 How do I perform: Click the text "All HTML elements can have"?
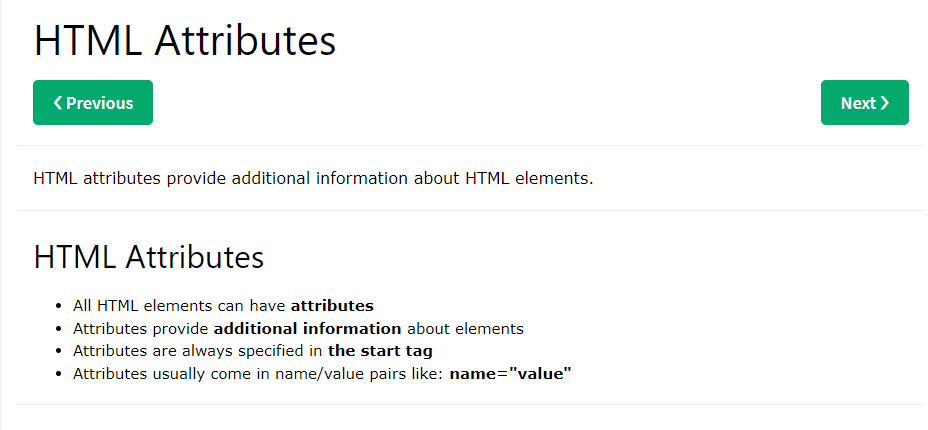180,305
